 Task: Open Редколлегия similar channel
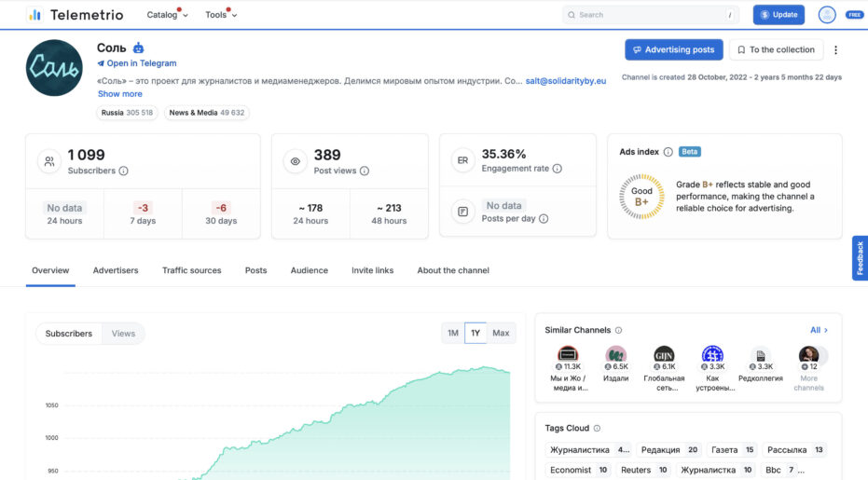pyautogui.click(x=761, y=364)
